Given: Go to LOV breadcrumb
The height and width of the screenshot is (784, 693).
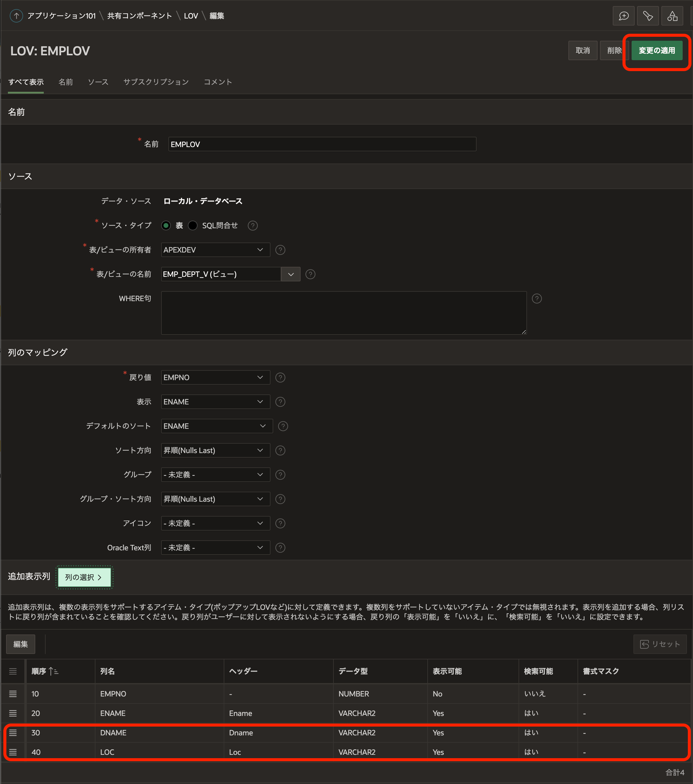Looking at the screenshot, I should click(191, 16).
